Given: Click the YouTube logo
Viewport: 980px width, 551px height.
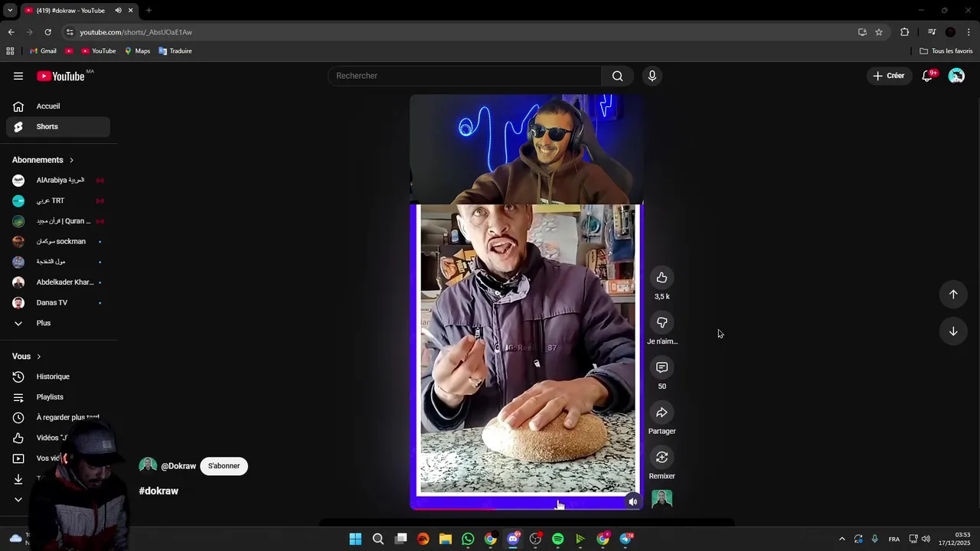Looking at the screenshot, I should [61, 76].
